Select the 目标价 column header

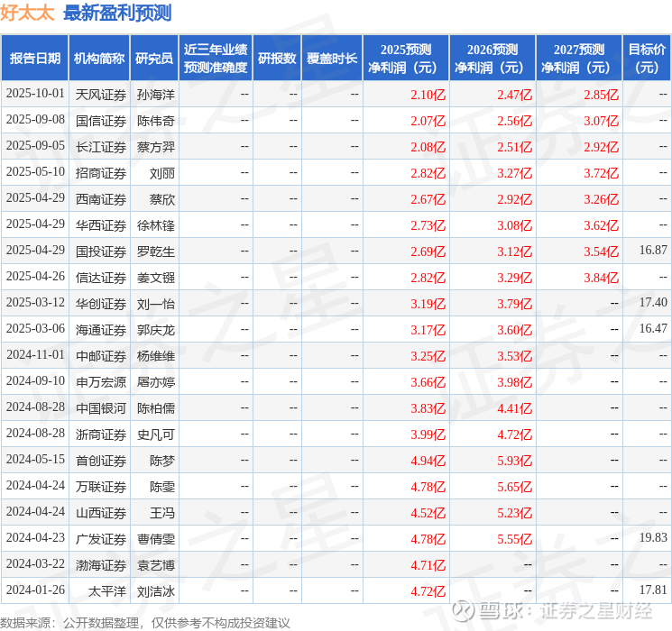pyautogui.click(x=647, y=59)
